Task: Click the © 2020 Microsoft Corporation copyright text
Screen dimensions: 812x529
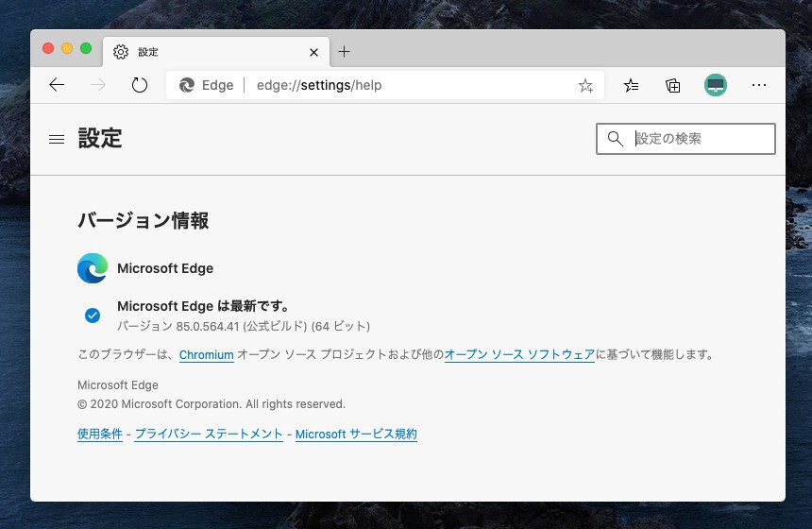Action: point(211,404)
